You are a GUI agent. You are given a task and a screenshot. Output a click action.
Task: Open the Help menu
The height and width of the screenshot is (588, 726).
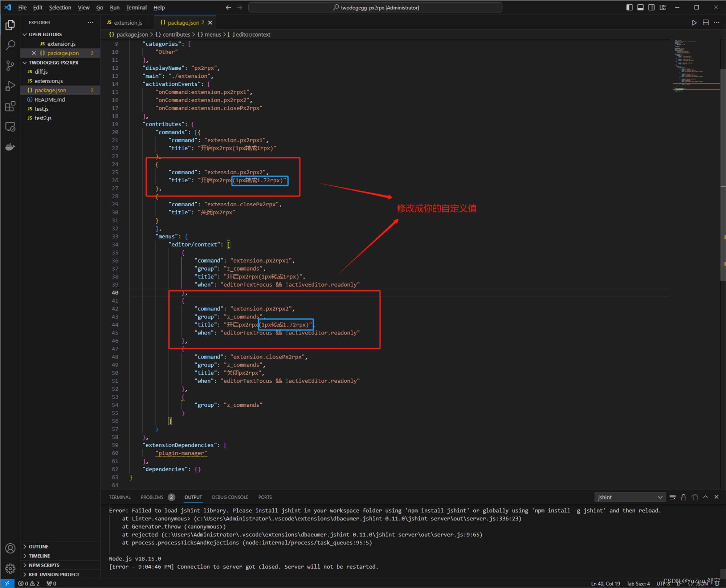click(159, 8)
